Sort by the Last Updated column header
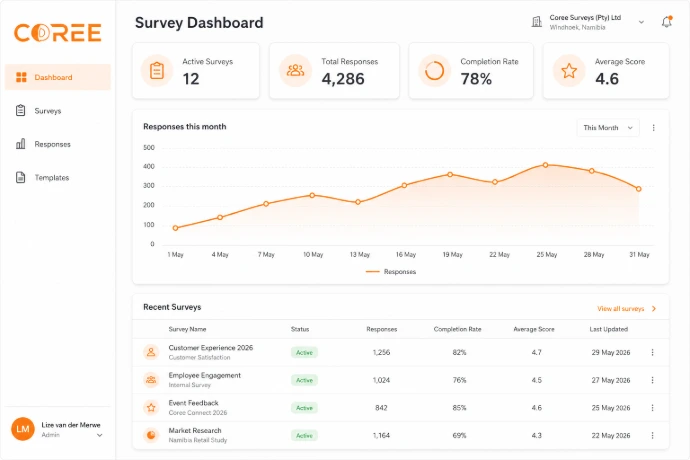The image size is (690, 460). (x=609, y=329)
